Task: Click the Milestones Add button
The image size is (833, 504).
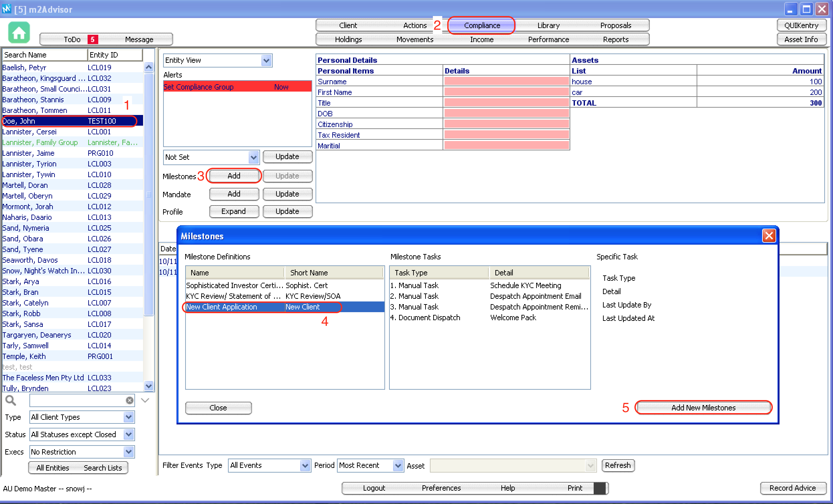Action: [234, 176]
